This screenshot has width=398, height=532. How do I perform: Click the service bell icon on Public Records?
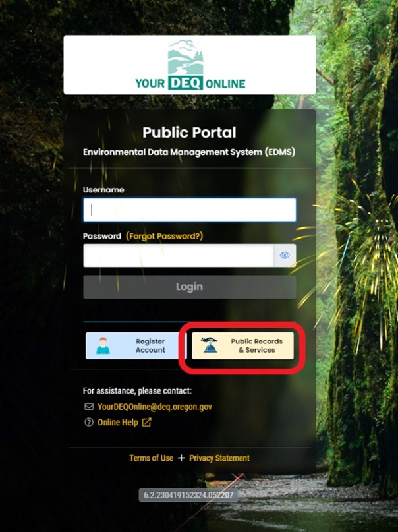[x=209, y=345]
